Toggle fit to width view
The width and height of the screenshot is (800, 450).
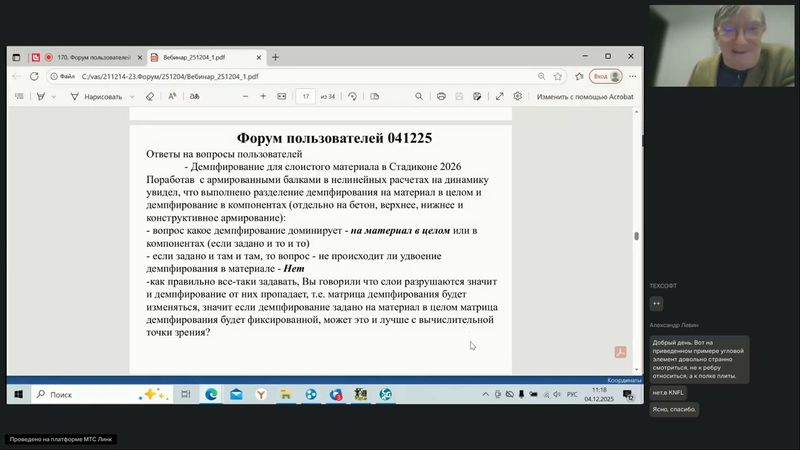pos(282,96)
